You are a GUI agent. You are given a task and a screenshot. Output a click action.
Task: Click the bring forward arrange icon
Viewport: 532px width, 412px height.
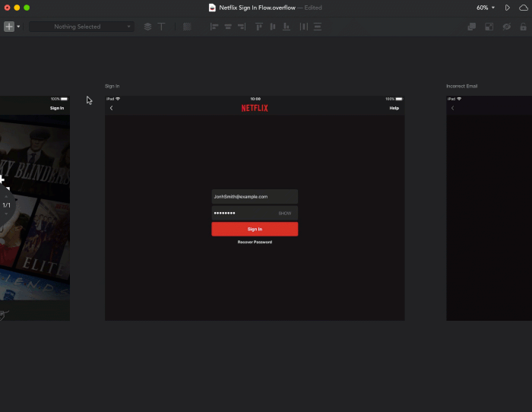tap(472, 27)
